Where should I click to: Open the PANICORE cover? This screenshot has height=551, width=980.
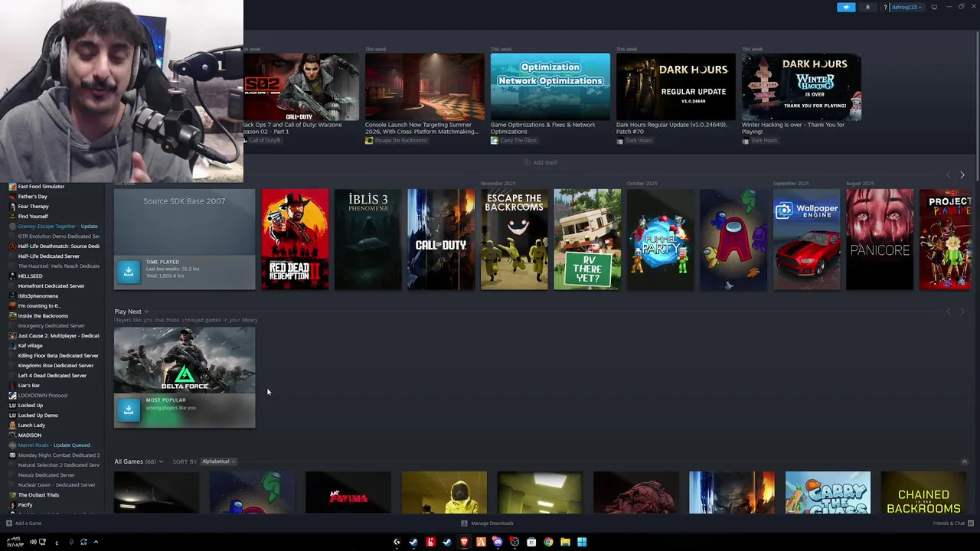[x=880, y=240]
